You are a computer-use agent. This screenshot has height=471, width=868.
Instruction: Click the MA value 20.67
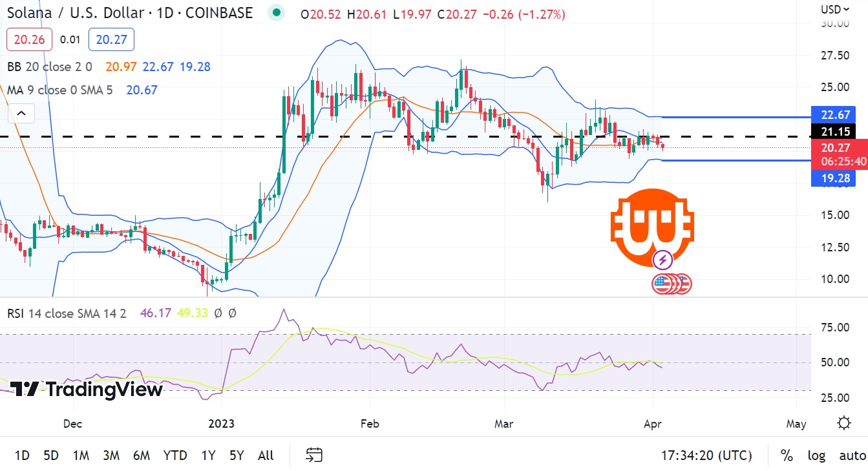coord(142,90)
